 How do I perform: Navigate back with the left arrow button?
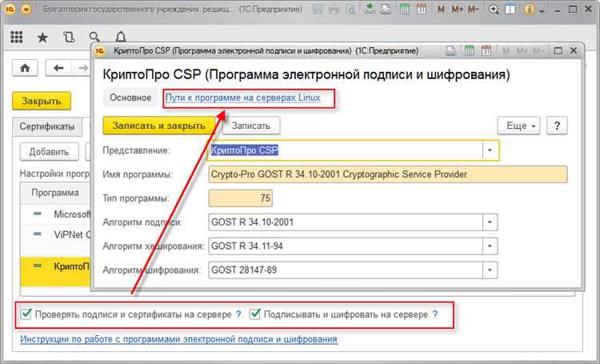[58, 68]
